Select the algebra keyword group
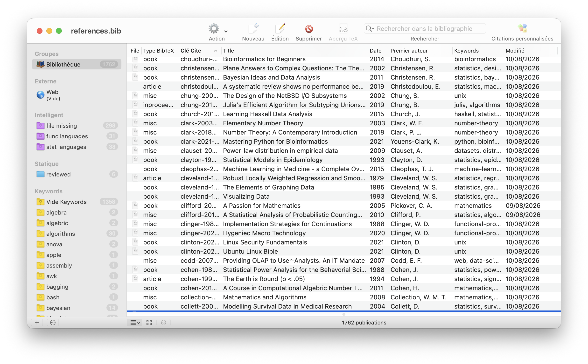 click(x=77, y=212)
